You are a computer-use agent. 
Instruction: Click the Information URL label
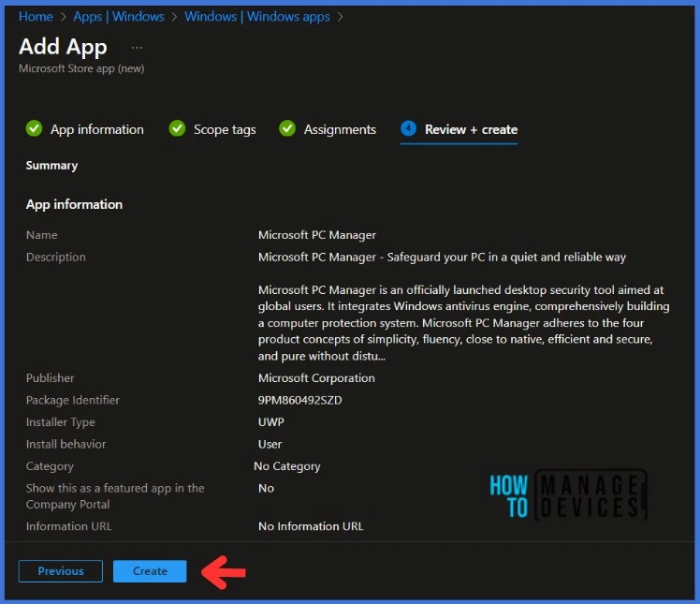click(68, 526)
